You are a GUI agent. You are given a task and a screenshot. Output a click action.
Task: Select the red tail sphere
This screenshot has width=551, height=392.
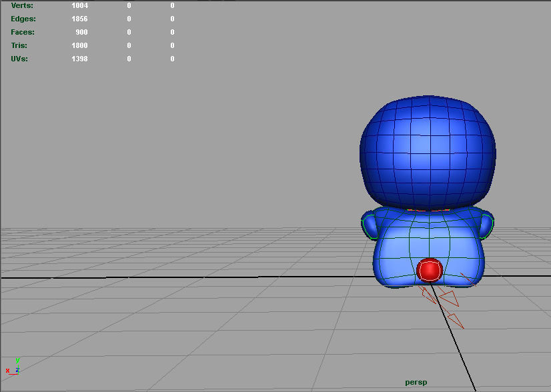430,270
